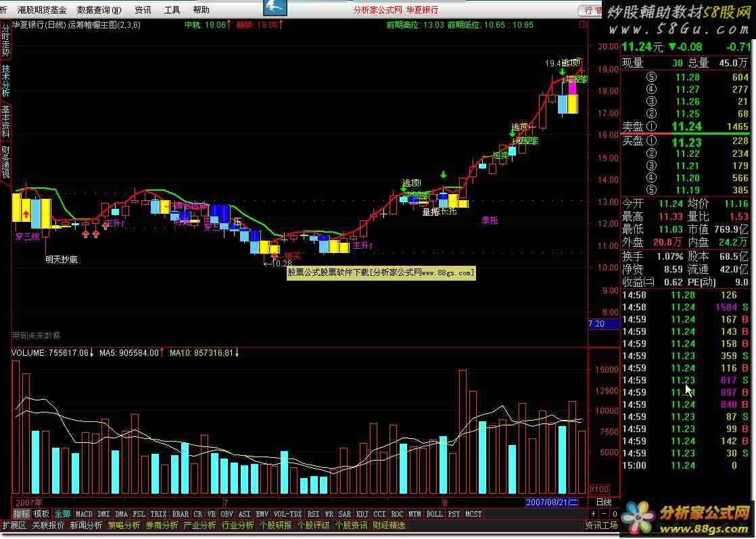Image resolution: width=756 pixels, height=539 pixels.
Task: Show the MTM indicator
Action: point(415,515)
